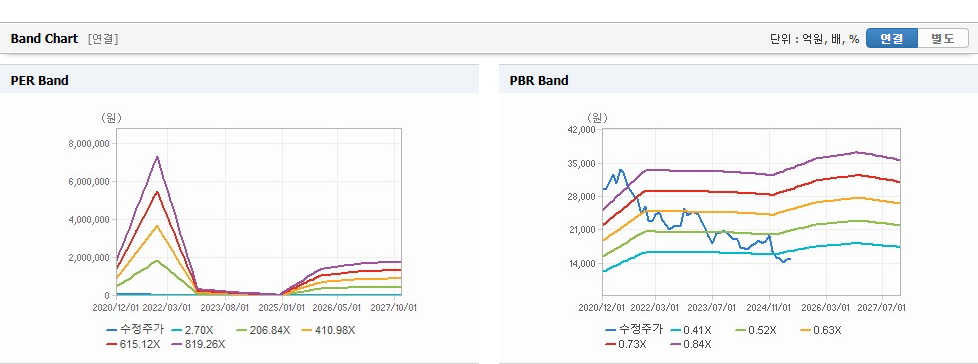Viewport: 978px width, 364px height.
Task: Toggle the 0.63X legend item
Action: click(821, 330)
